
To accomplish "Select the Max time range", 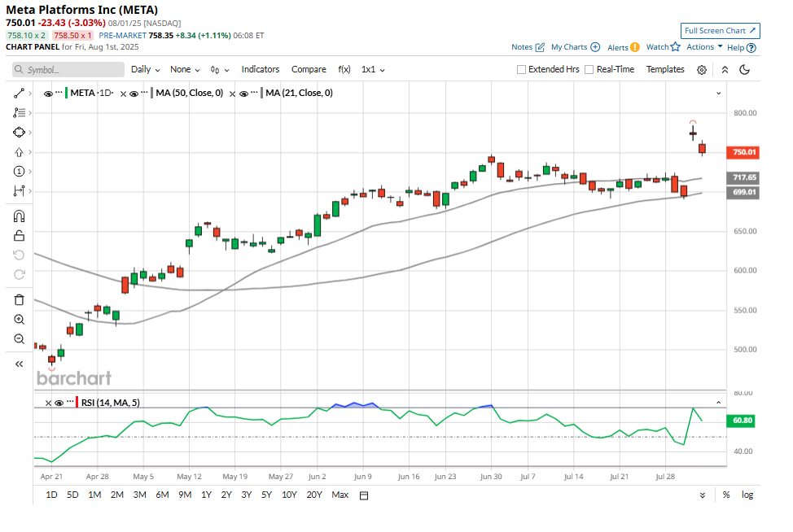I will point(340,495).
